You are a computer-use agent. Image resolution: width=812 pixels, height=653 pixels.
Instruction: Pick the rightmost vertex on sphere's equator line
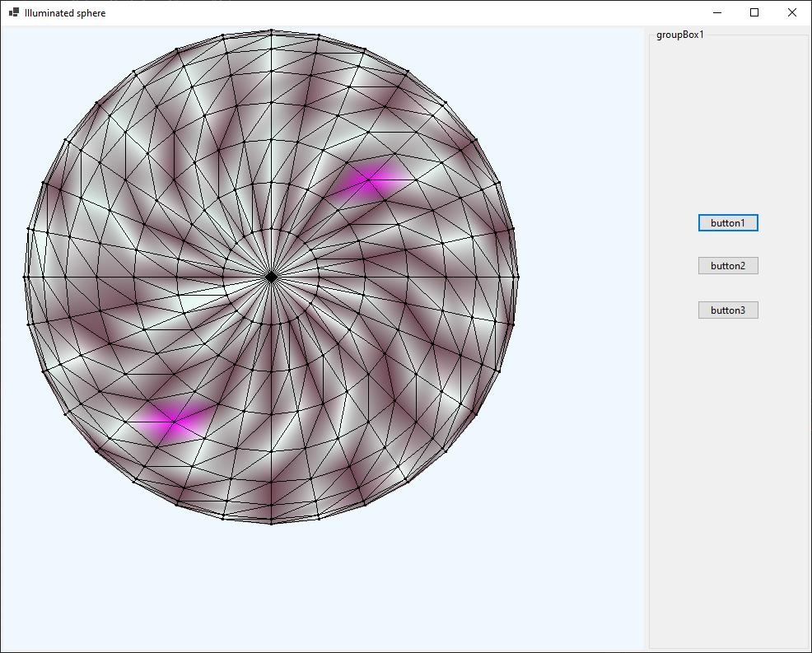(x=517, y=278)
